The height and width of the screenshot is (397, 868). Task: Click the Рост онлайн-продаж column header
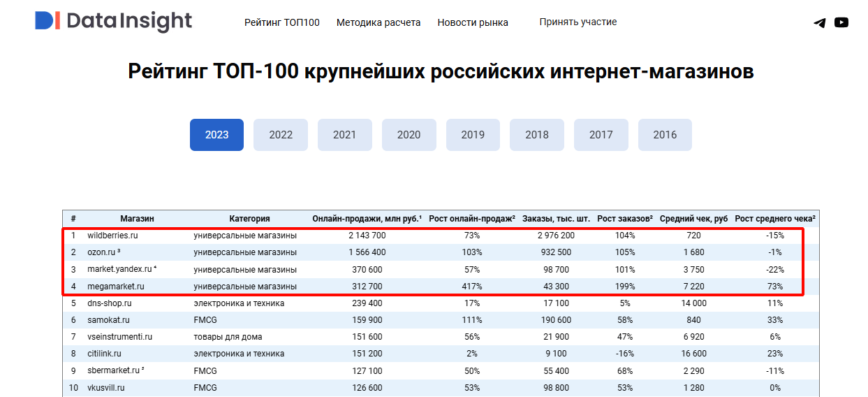[472, 219]
